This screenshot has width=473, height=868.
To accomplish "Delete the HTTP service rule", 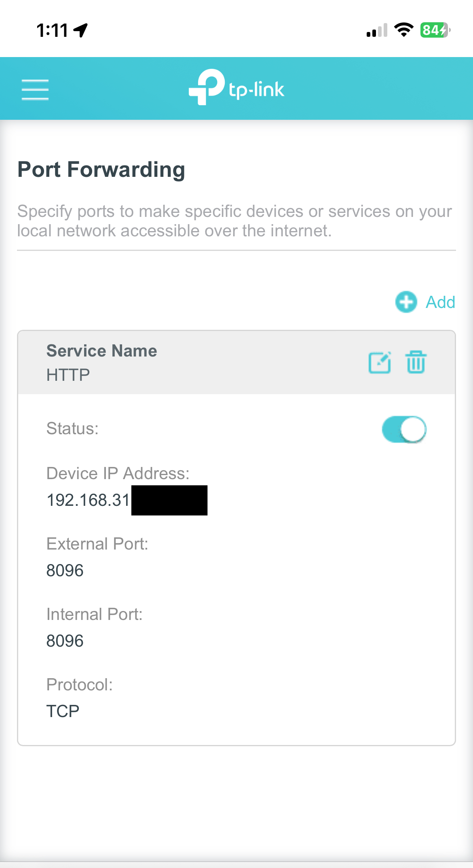I will 416,362.
